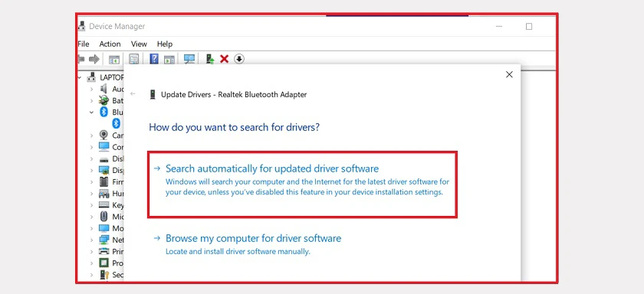
Task: Expand the Network adapters category
Action: (x=91, y=240)
